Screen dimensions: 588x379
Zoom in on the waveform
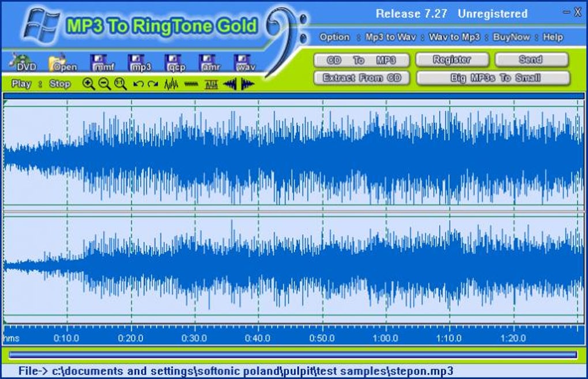89,84
